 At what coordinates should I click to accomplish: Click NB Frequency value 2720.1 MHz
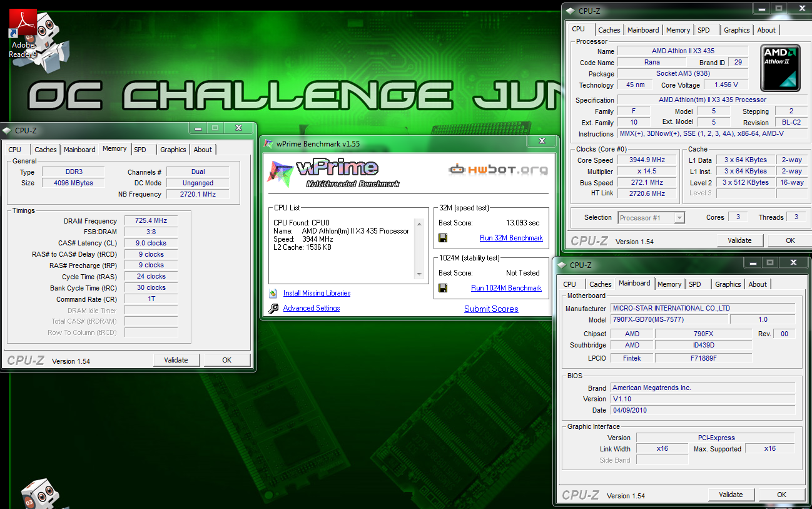pyautogui.click(x=198, y=194)
